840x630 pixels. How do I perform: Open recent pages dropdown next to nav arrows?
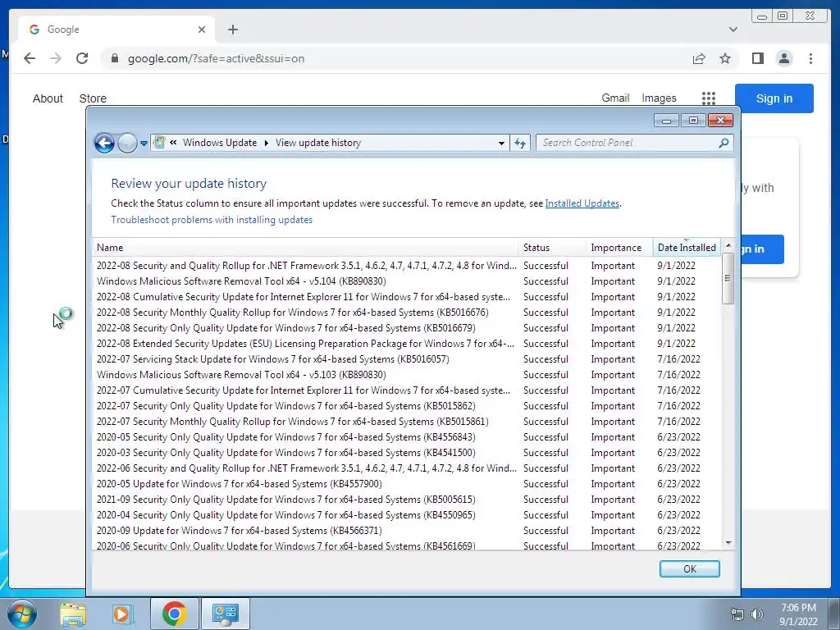coord(144,144)
